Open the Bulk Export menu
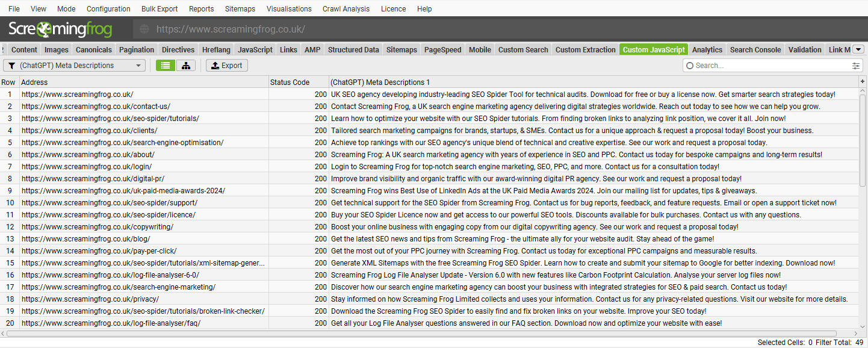868x348 pixels. coord(160,9)
